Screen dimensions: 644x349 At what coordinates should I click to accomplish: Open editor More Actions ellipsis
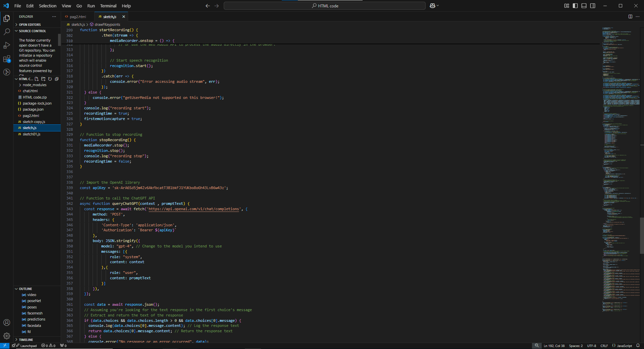click(x=638, y=16)
